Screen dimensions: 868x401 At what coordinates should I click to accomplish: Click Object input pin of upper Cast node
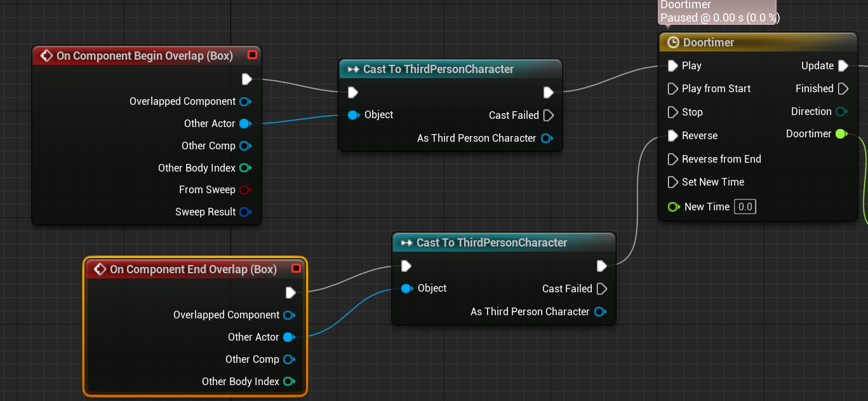[x=354, y=115]
